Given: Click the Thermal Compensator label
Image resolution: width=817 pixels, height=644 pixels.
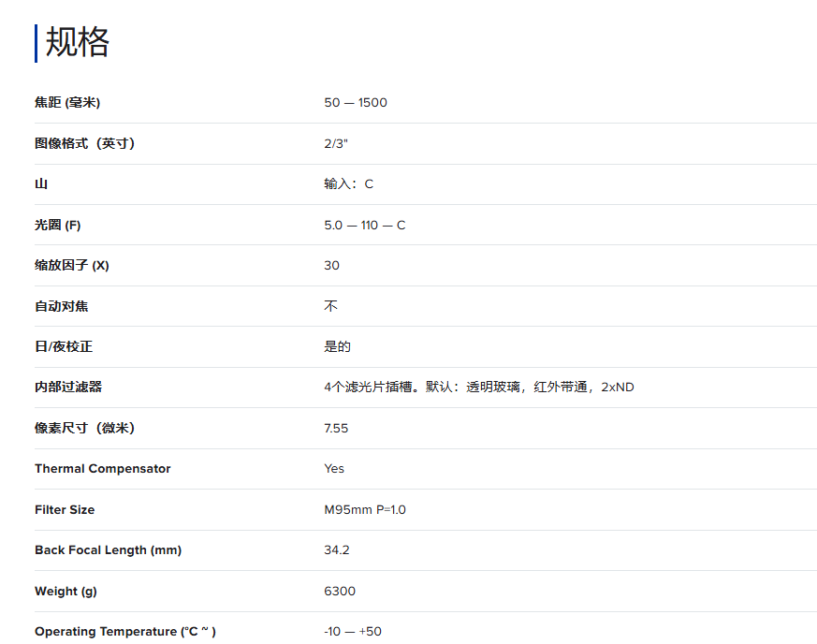Looking at the screenshot, I should (x=103, y=469).
